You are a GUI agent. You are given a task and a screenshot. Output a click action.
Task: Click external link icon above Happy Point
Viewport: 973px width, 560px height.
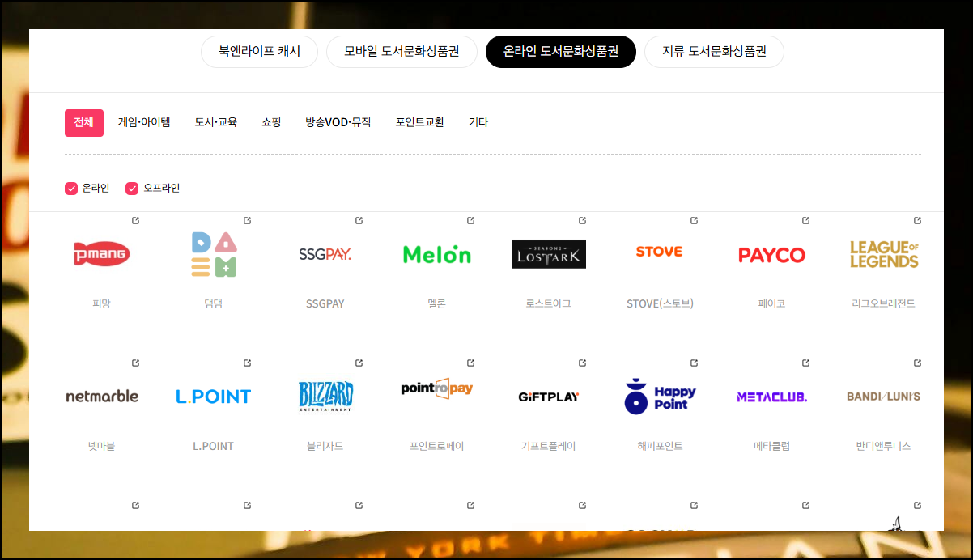694,363
